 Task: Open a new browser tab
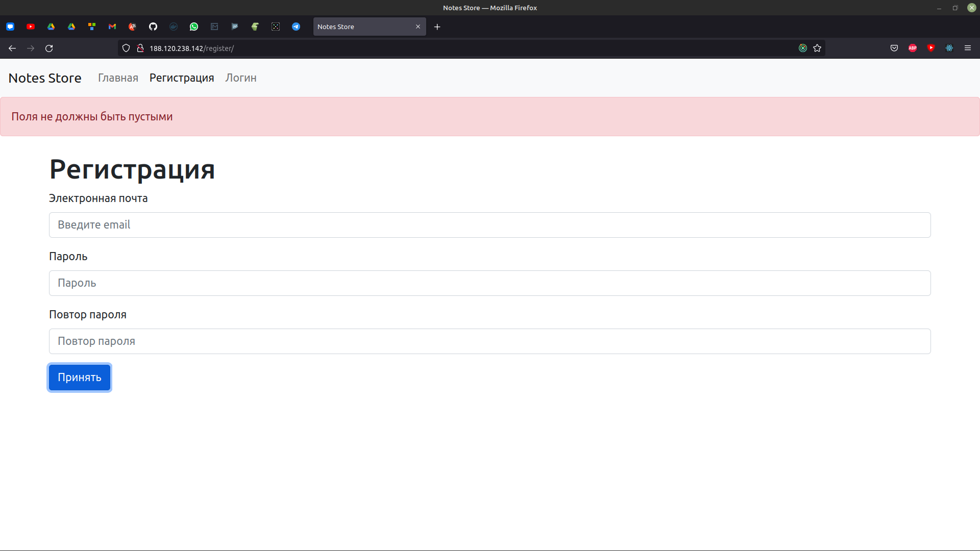tap(437, 27)
